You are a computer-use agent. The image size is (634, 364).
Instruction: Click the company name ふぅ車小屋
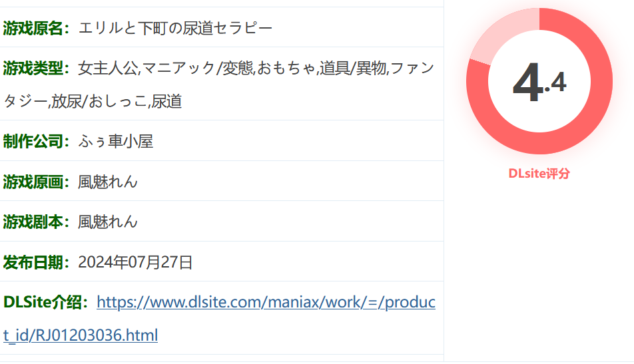pos(116,141)
